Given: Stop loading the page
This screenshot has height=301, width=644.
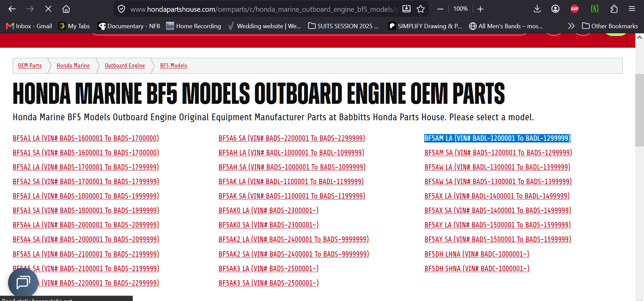Looking at the screenshot, I should tap(48, 9).
